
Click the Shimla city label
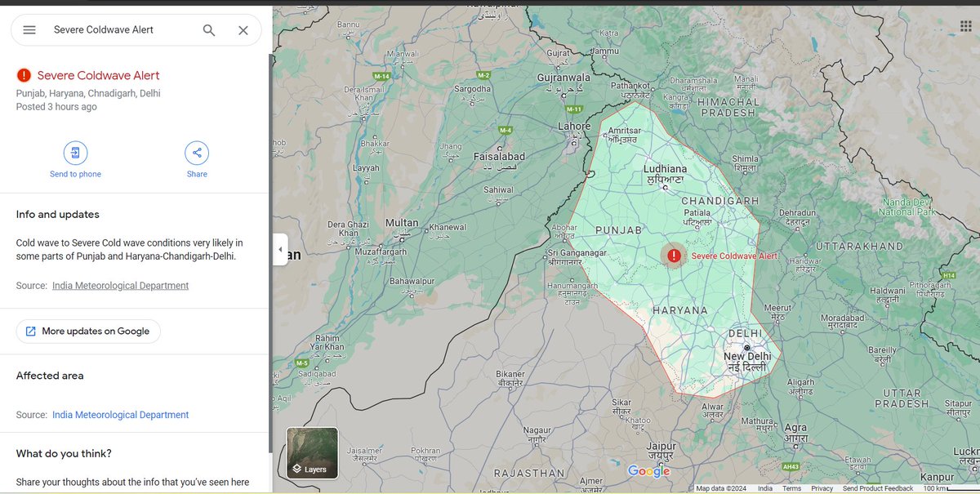coord(746,159)
